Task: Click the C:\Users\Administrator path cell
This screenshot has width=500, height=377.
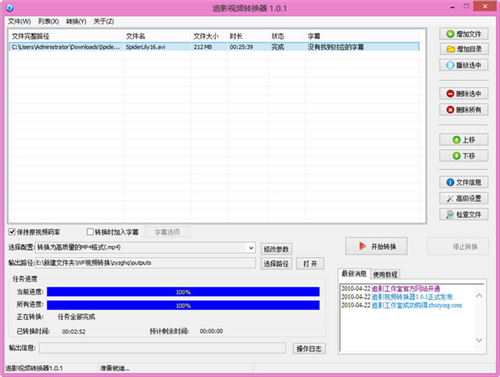Action: (66, 47)
